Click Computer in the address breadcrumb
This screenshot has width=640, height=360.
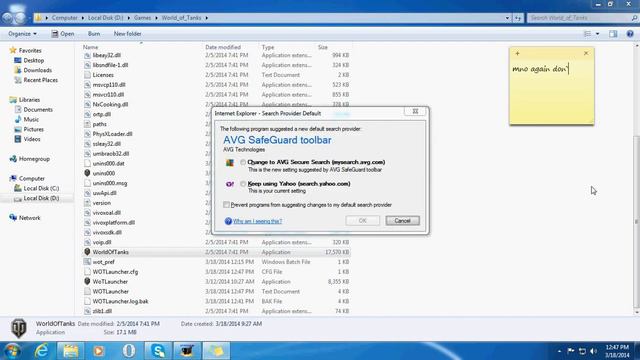click(64, 18)
